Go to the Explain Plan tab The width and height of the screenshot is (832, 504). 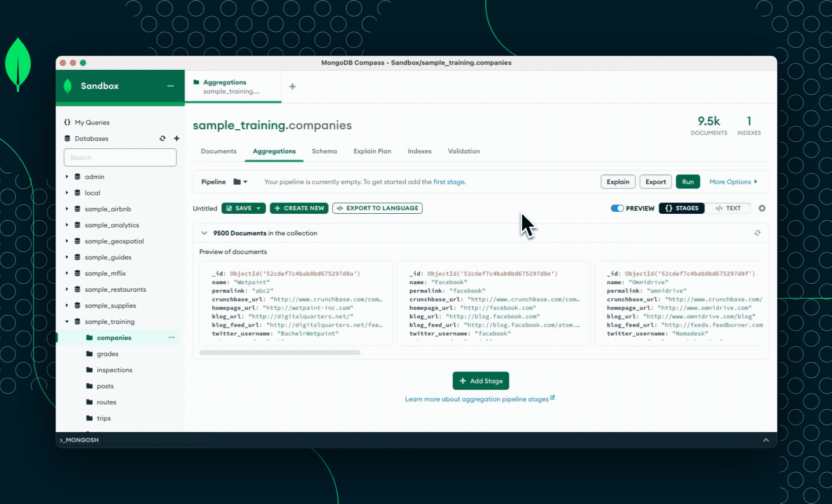(372, 151)
